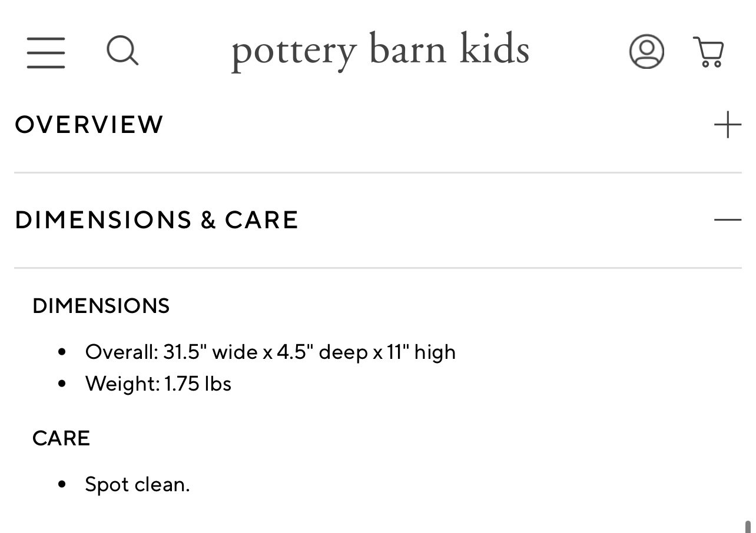This screenshot has height=533, width=756.
Task: Click the divider line beneath Overview
Action: (x=378, y=172)
